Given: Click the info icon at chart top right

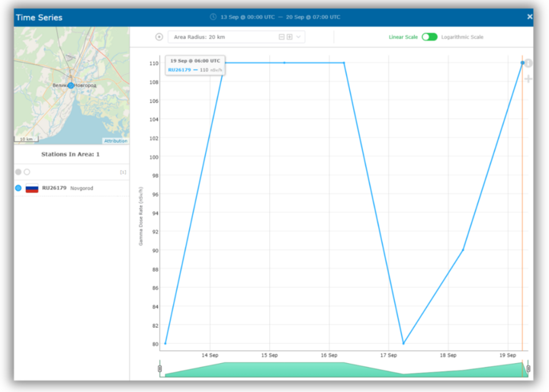Looking at the screenshot, I should click(x=528, y=63).
